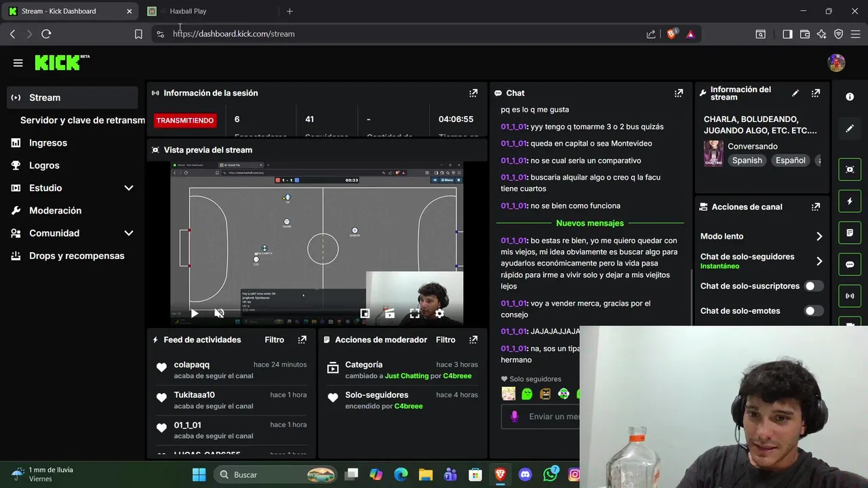Click the browser address bar URL
The image size is (868, 488).
233,34
